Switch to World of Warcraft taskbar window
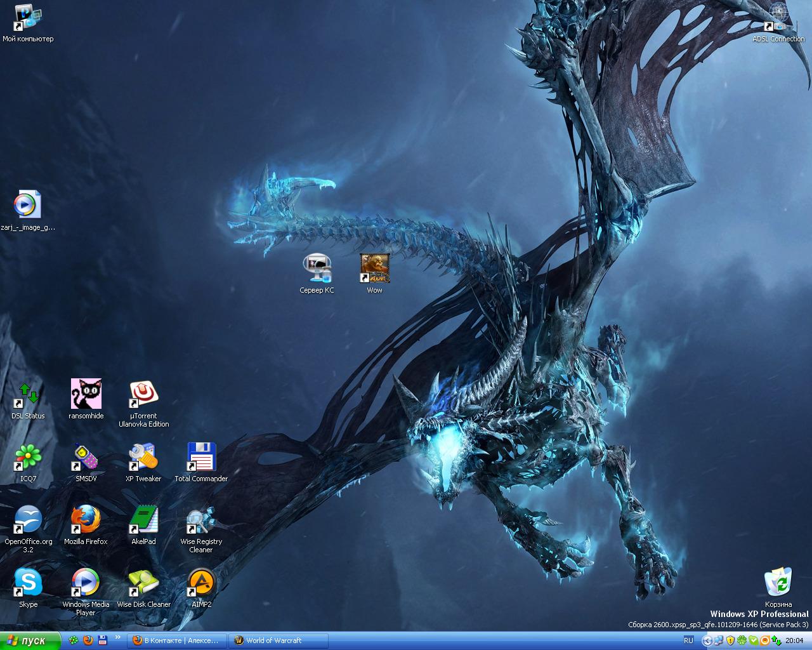This screenshot has height=650, width=812. point(278,640)
